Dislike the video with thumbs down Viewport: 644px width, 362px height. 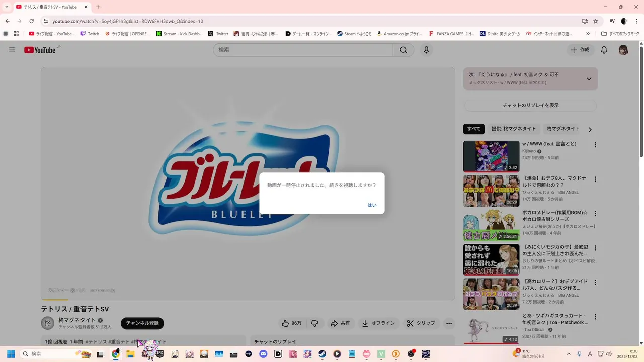315,323
